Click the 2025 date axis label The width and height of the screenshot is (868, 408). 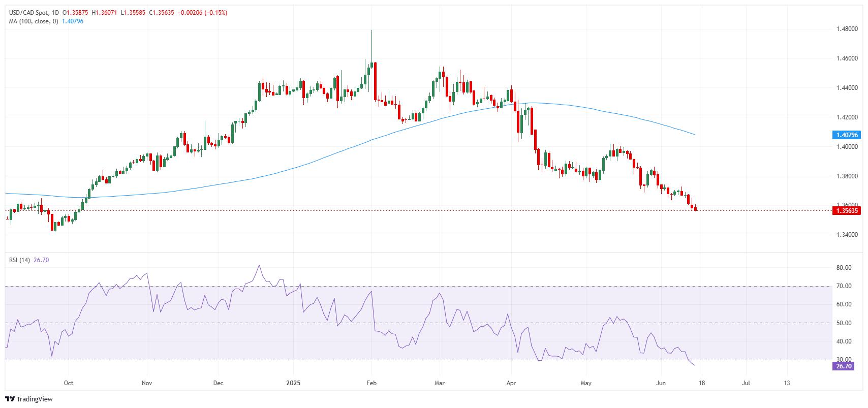[293, 383]
